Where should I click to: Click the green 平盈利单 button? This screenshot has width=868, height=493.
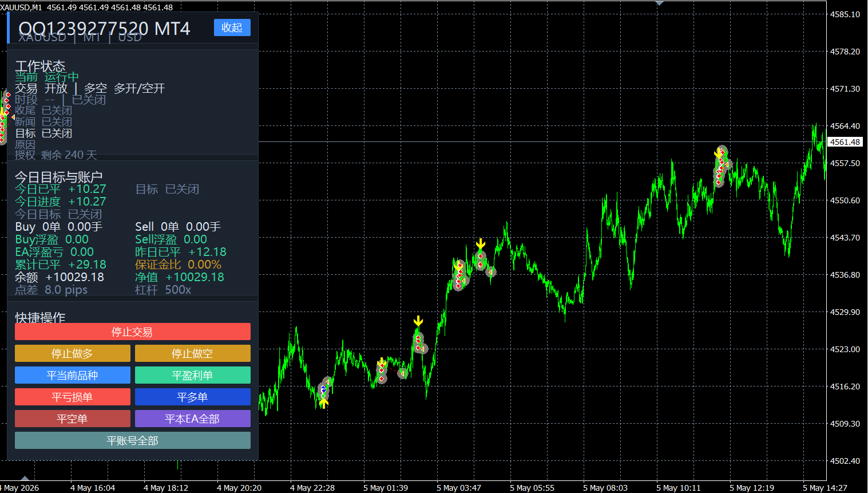point(193,376)
